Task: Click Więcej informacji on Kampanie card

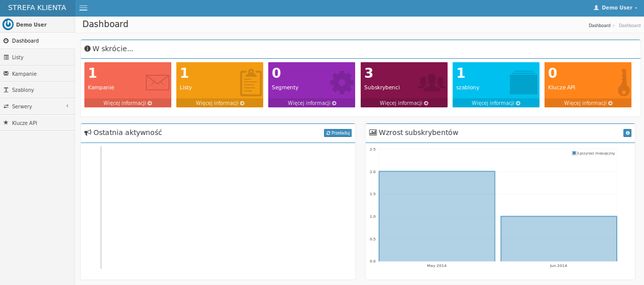Action: click(x=128, y=103)
